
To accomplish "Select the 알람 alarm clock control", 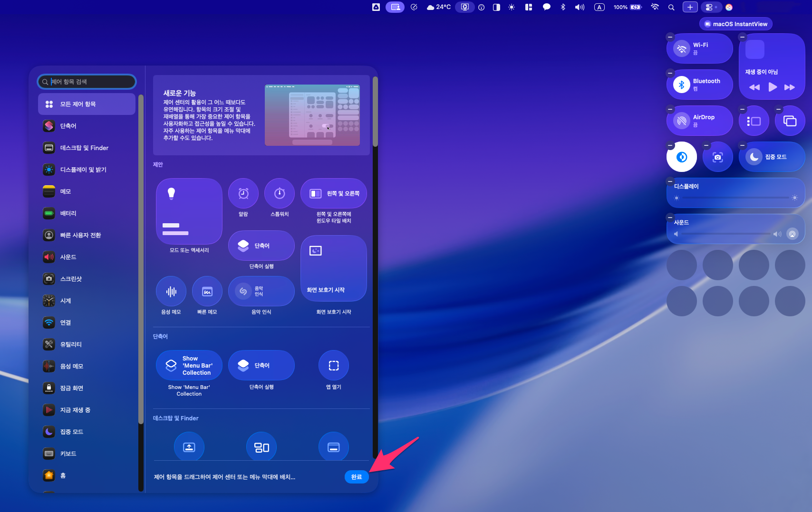I will pyautogui.click(x=243, y=193).
